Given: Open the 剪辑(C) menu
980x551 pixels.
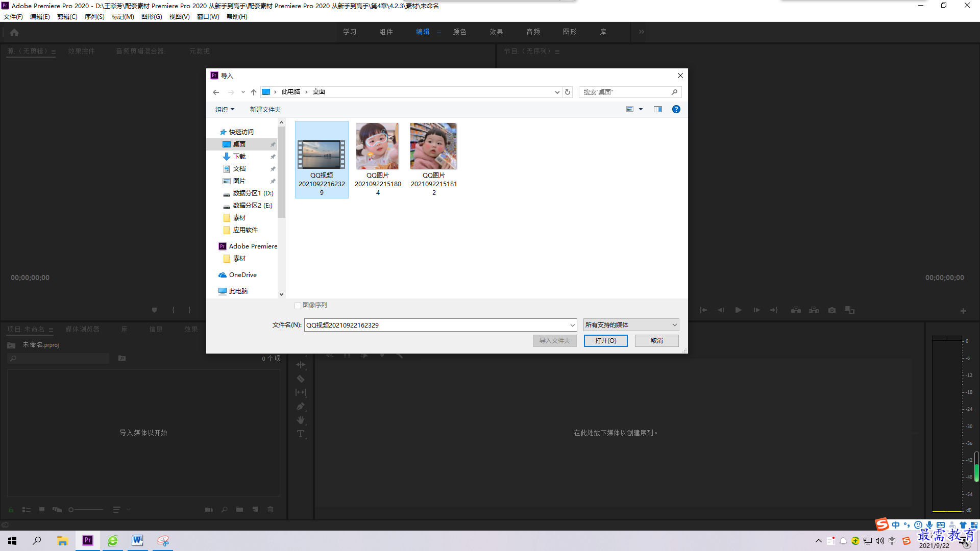Looking at the screenshot, I should [x=67, y=17].
